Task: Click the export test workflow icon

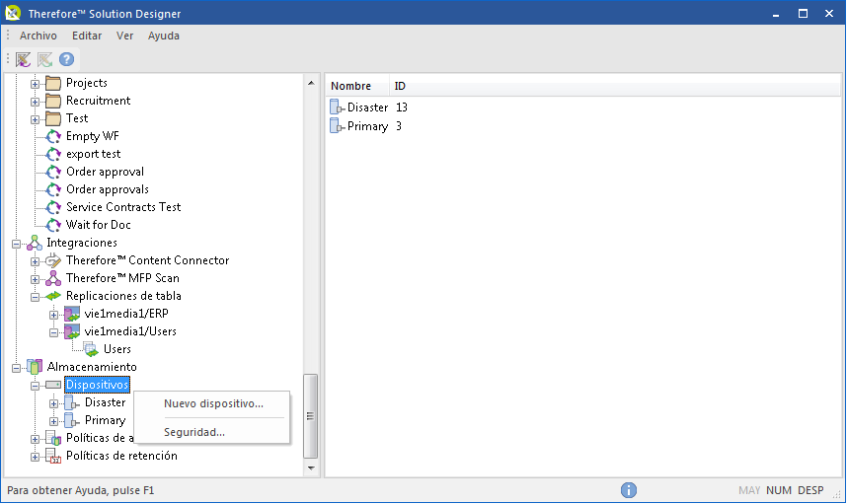Action: pyautogui.click(x=53, y=154)
